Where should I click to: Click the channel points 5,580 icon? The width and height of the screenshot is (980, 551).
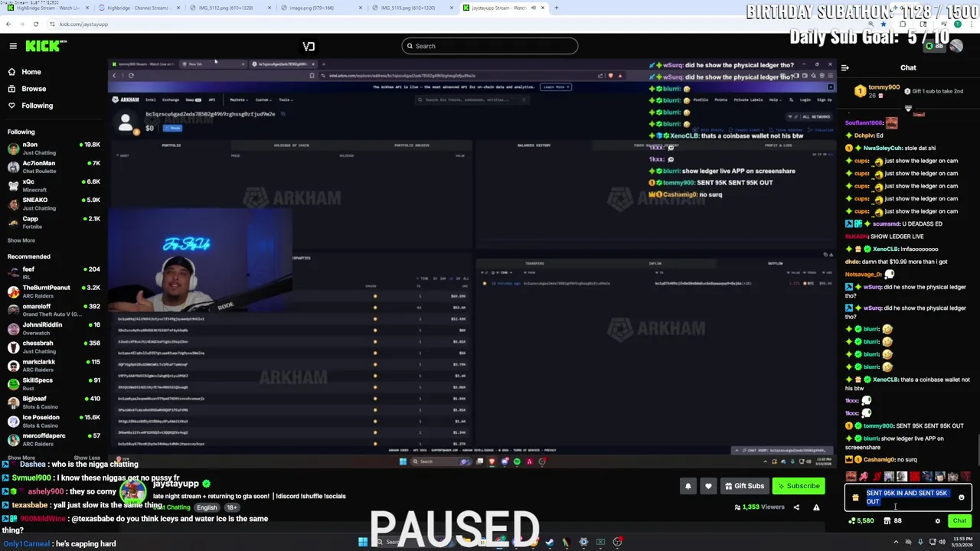pyautogui.click(x=861, y=521)
